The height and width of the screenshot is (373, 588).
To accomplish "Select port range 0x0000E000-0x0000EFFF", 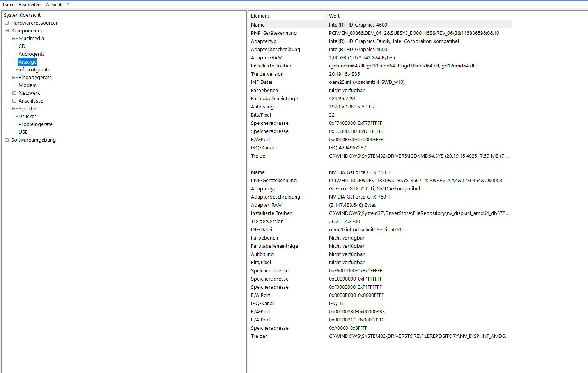I will point(356,295).
